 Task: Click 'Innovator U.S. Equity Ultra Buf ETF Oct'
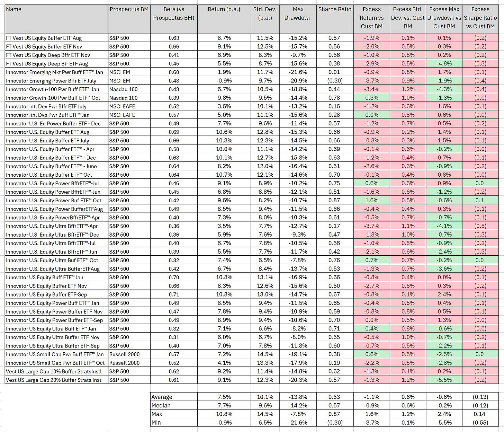56,260
